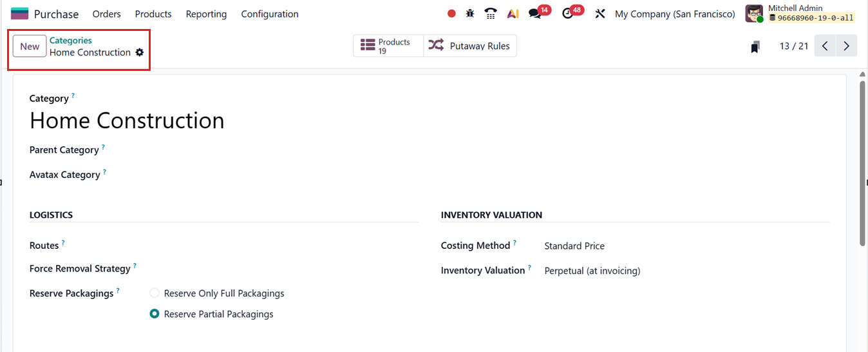Screen dimensions: 868x352
Task: Click the bookmark icon beside 13 / 21
Action: tap(756, 46)
